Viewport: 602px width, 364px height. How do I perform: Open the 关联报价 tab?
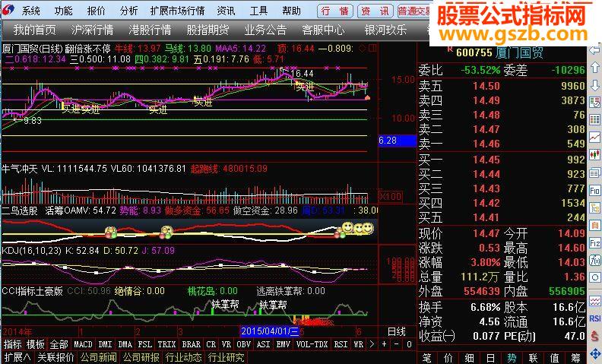tap(55, 357)
